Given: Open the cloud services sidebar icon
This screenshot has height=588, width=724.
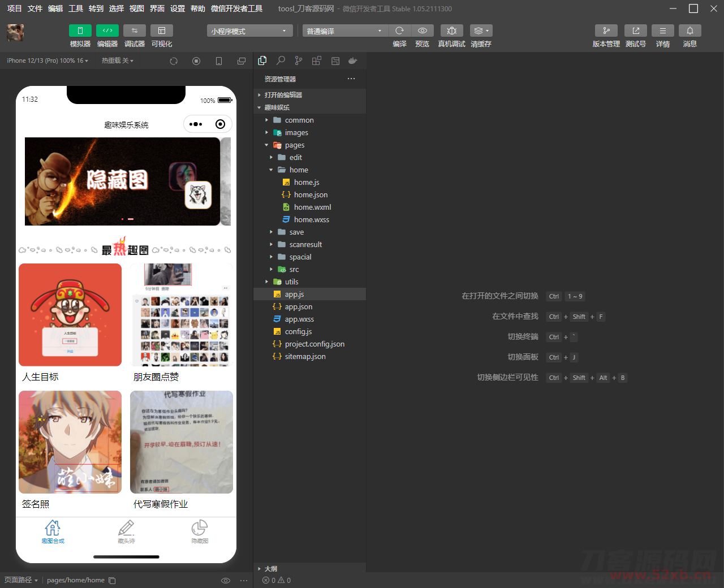Looking at the screenshot, I should pos(352,60).
